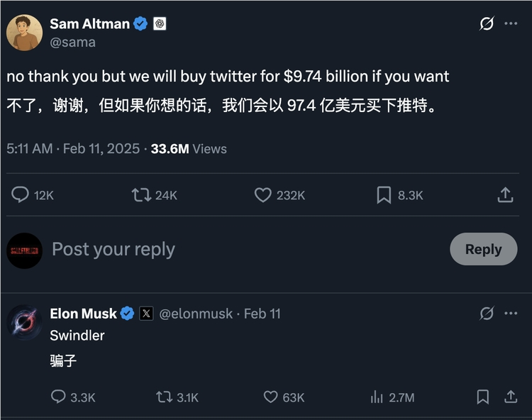Viewport: 532px width, 420px height.
Task: Click Grok icon on Elon Musk's reply
Action: 487,313
